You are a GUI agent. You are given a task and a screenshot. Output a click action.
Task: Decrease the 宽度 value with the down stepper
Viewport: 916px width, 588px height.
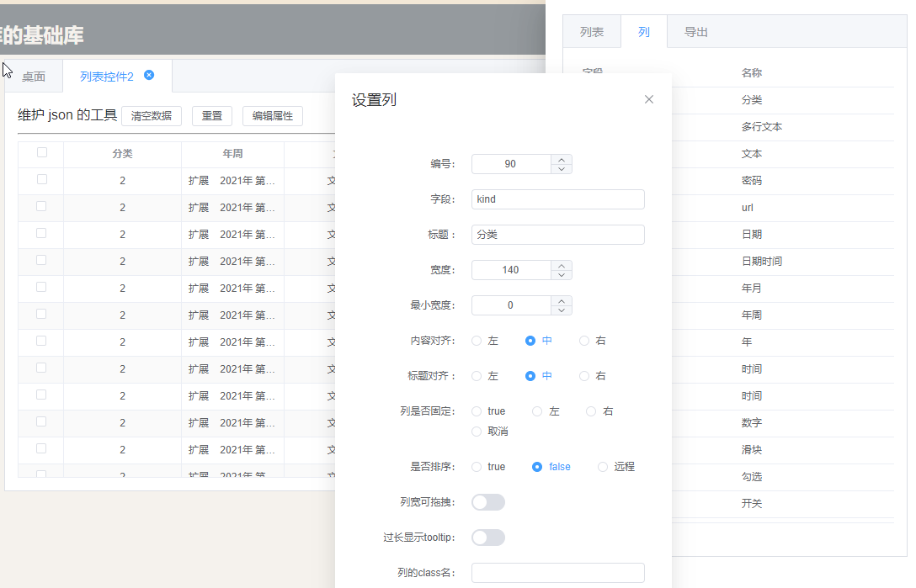[561, 274]
